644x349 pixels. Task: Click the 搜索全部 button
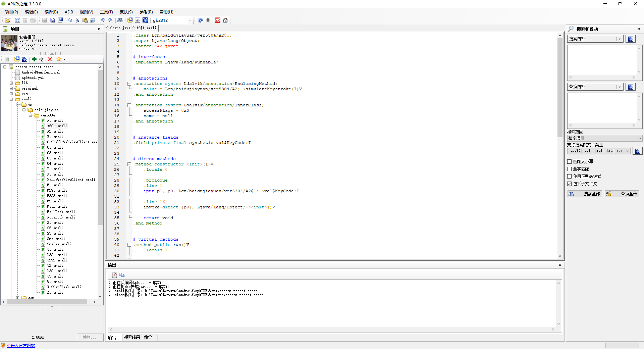585,194
